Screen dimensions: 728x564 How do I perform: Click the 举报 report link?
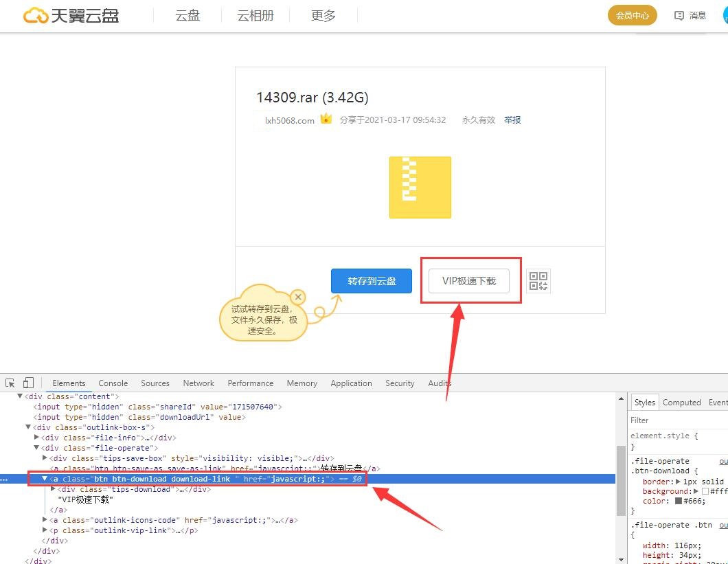(512, 120)
